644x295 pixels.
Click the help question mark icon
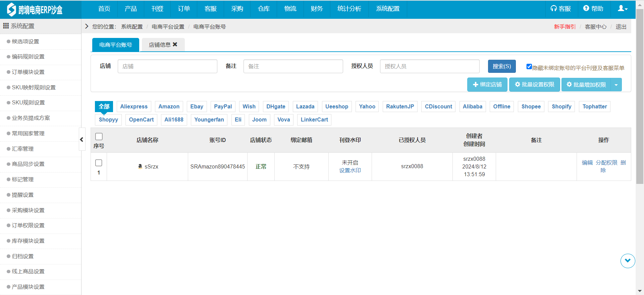point(586,9)
